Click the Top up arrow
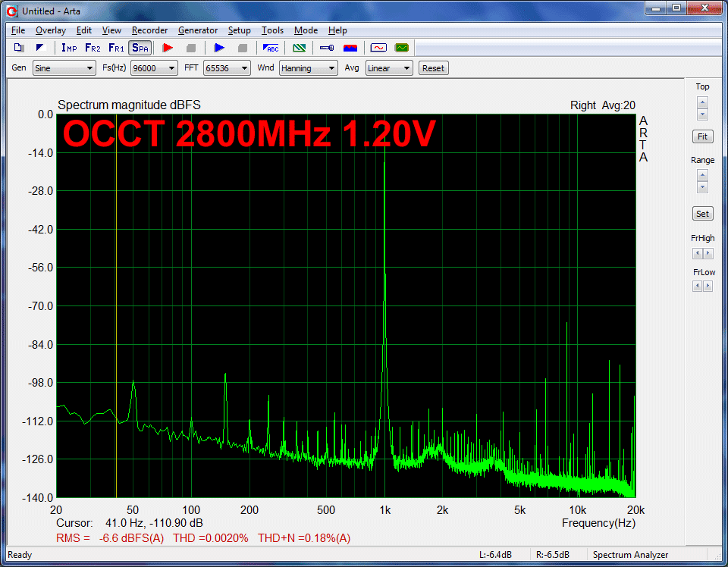728x567 pixels. (x=702, y=102)
